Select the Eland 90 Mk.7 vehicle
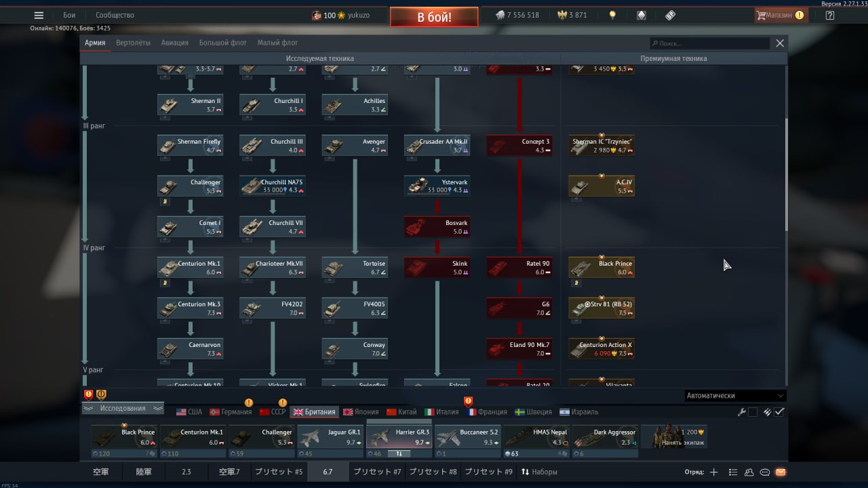The width and height of the screenshot is (868, 488). (519, 349)
